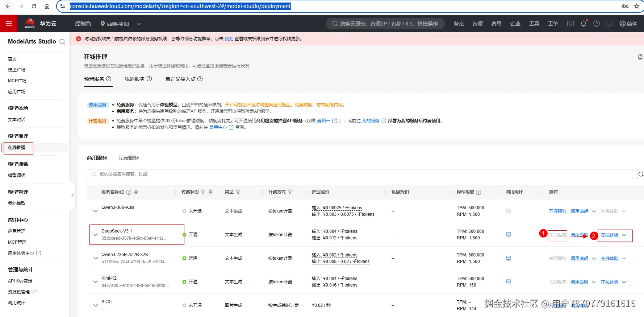
Task: Open the browser home page
Action: 47,6
